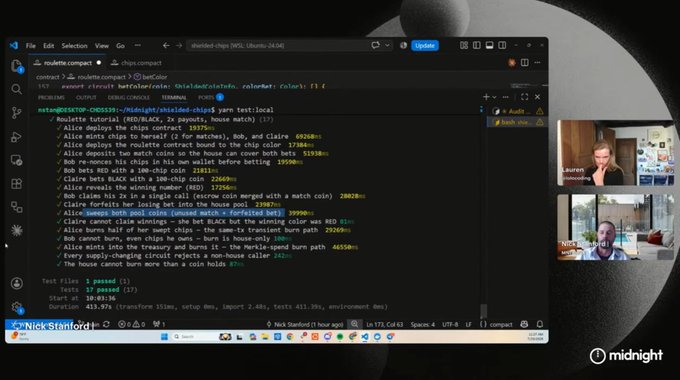Click the contract breadcrumb segment
Image resolution: width=680 pixels, height=380 pixels.
pos(47,77)
